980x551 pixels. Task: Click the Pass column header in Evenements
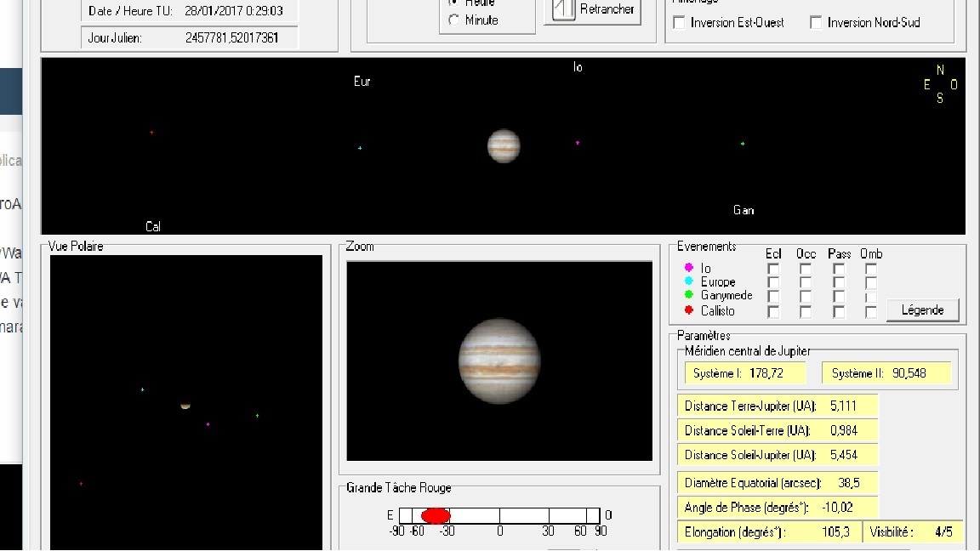[840, 253]
